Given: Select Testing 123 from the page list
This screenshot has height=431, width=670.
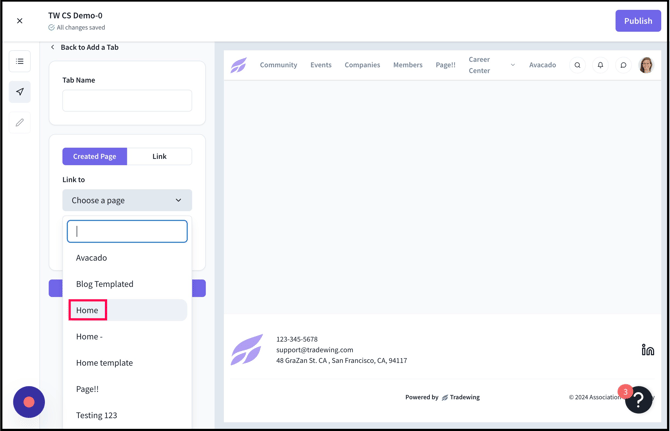Looking at the screenshot, I should click(x=127, y=415).
